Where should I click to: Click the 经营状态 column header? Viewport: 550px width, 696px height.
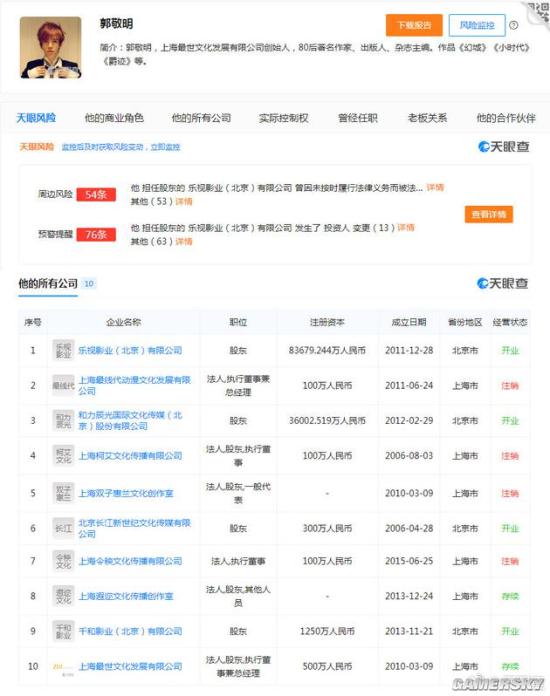coord(510,322)
